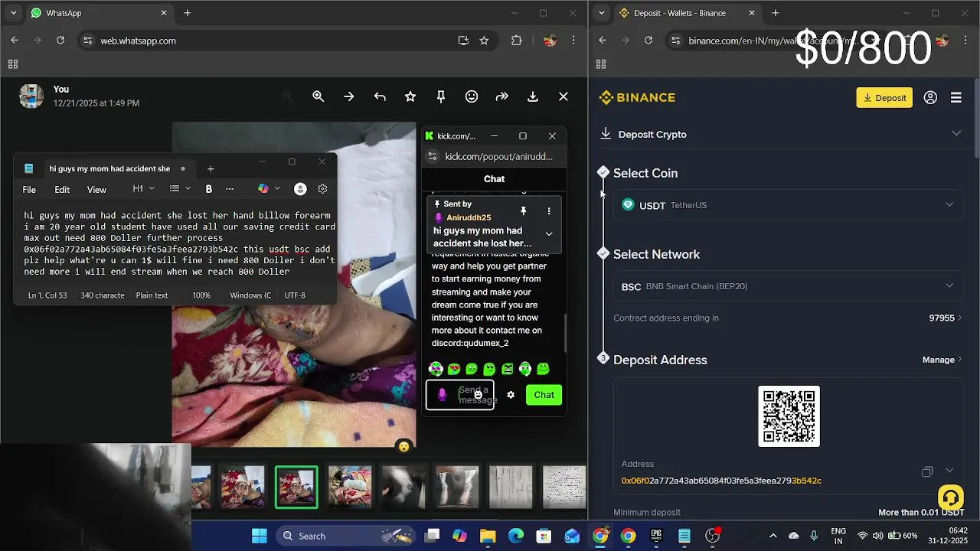Open File Explorer from taskbar
Screen dimensions: 980x551
coord(488,536)
